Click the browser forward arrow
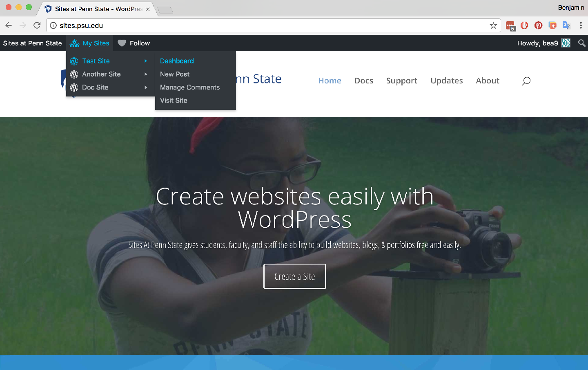Image resolution: width=588 pixels, height=370 pixels. pos(23,25)
